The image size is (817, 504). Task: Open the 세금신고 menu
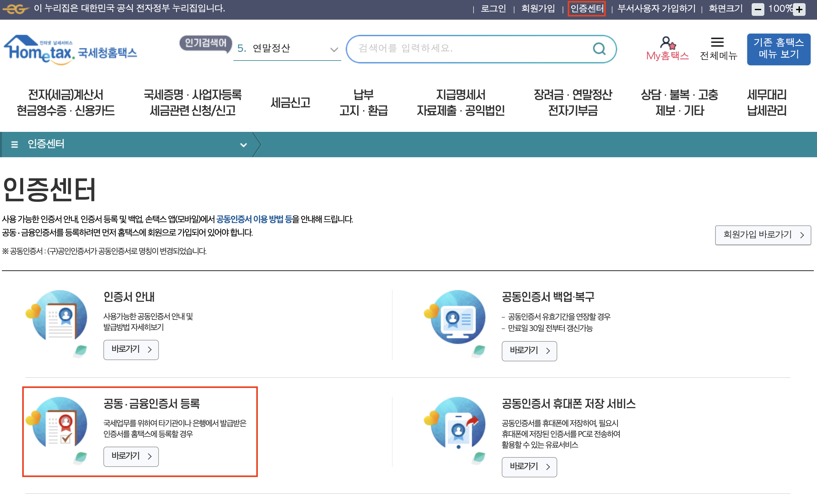[x=290, y=102]
